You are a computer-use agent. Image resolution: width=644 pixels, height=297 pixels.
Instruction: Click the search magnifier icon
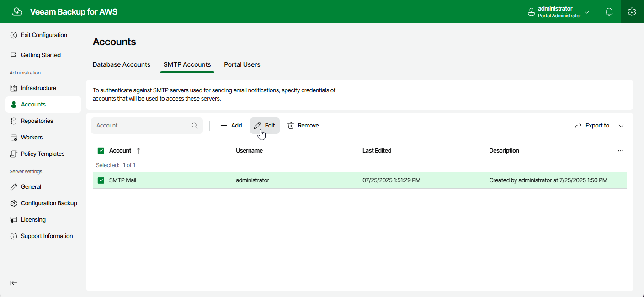(x=195, y=126)
